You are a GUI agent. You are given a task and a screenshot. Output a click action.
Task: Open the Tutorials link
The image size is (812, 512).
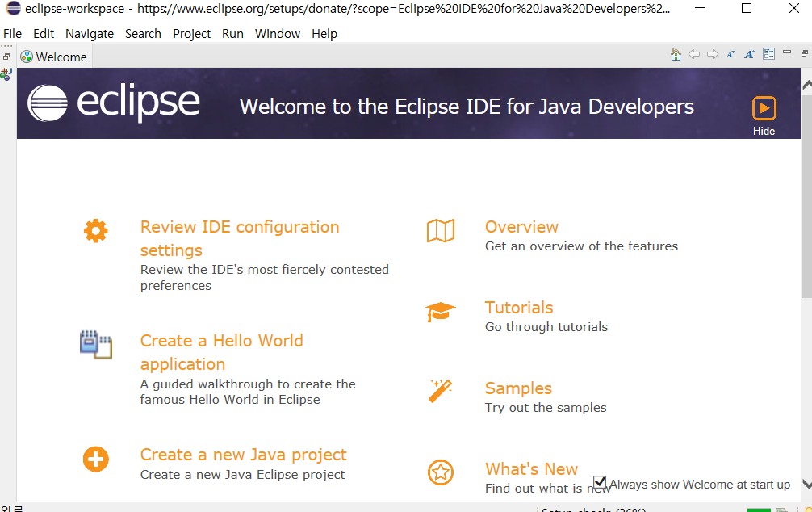coord(519,308)
